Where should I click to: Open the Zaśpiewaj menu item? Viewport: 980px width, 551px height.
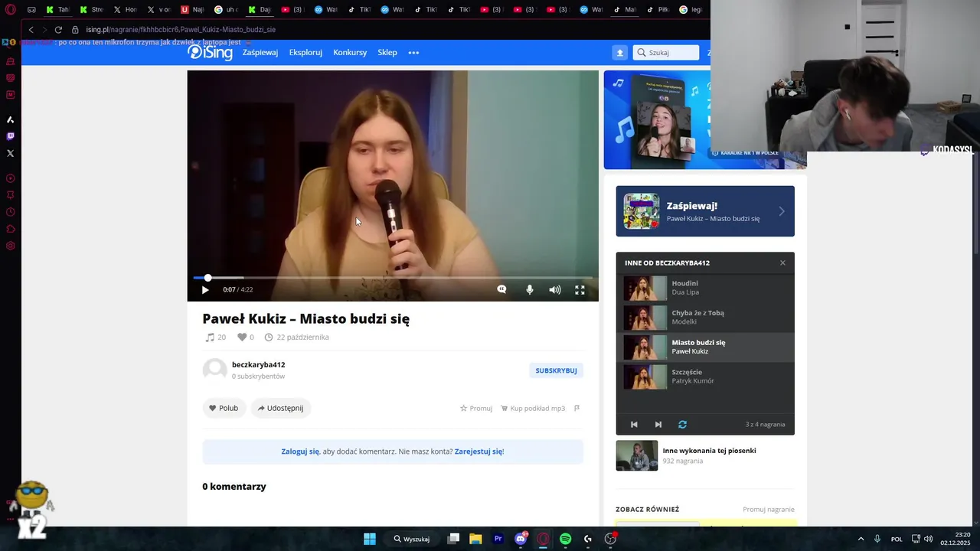pos(260,52)
